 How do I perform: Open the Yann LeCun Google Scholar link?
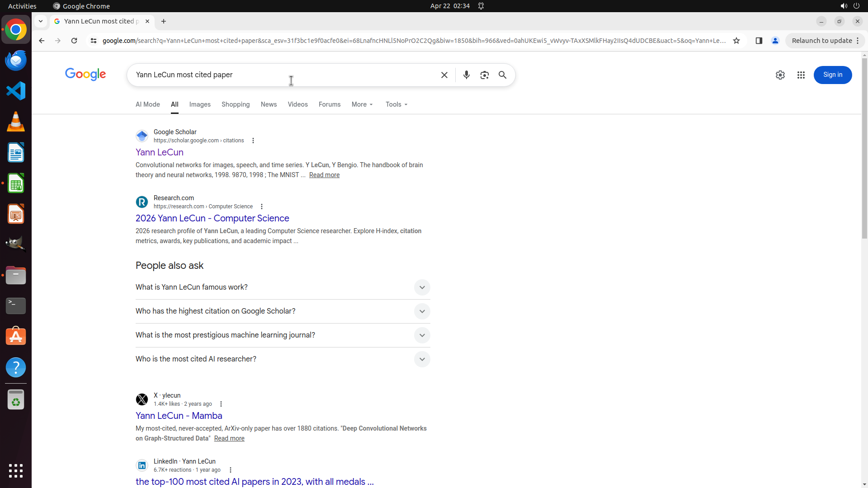(x=159, y=152)
